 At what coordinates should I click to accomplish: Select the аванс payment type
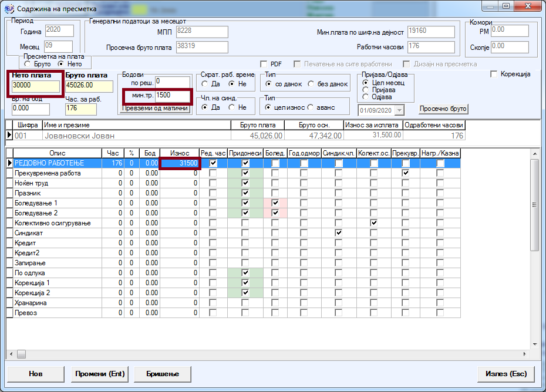point(310,107)
